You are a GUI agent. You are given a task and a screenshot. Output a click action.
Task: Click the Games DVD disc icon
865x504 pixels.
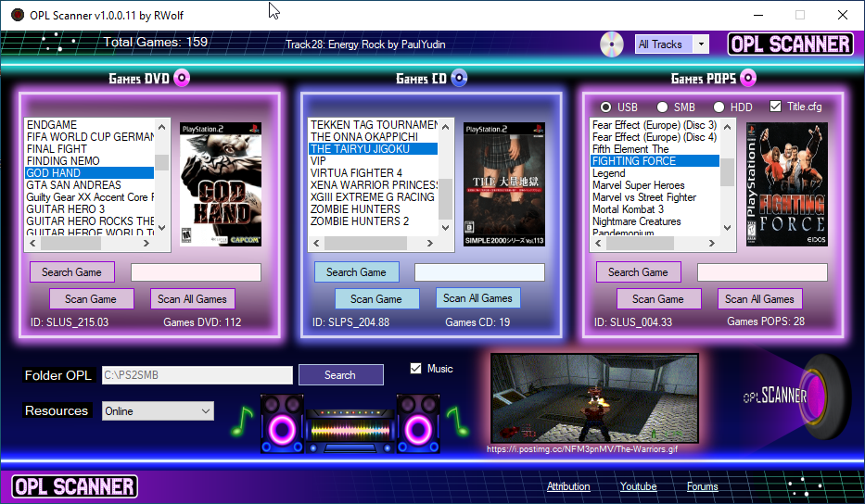coord(182,78)
